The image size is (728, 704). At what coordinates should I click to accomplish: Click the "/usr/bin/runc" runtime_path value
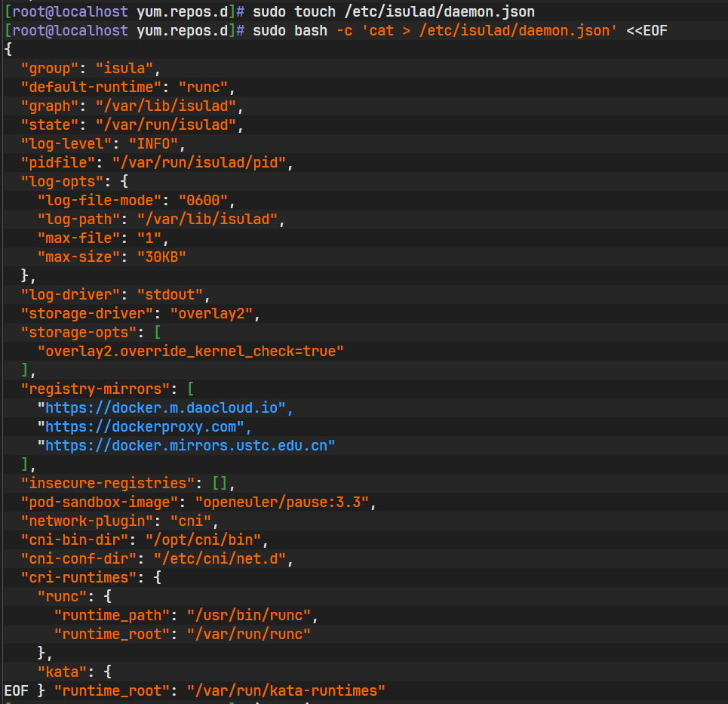[x=249, y=615]
